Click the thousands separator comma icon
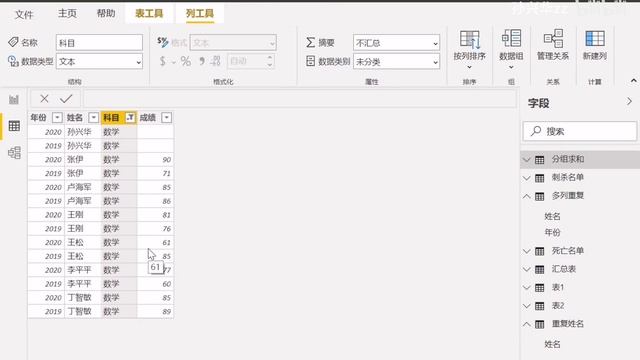The image size is (640, 360). (x=202, y=62)
